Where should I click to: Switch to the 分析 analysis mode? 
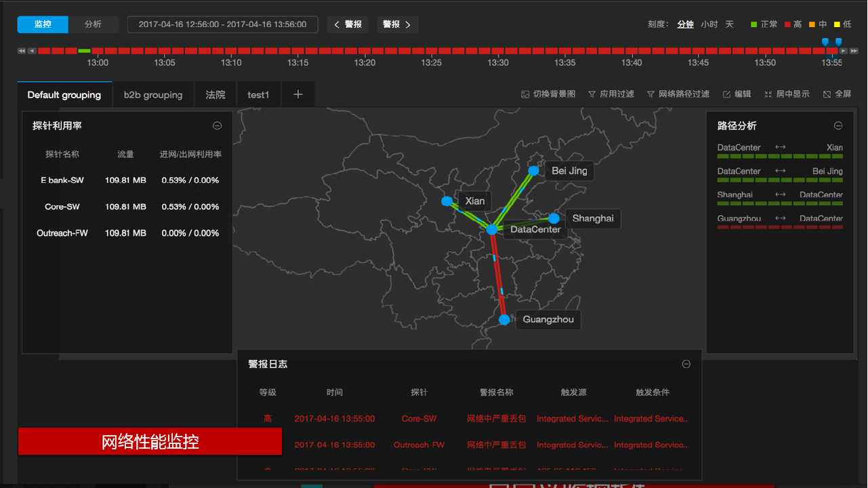click(94, 24)
